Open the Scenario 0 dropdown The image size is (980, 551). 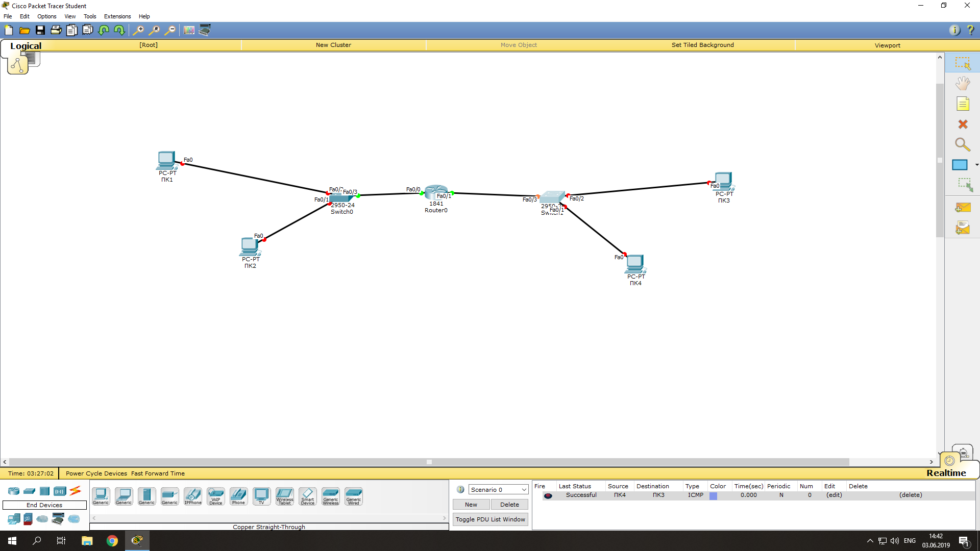point(498,489)
